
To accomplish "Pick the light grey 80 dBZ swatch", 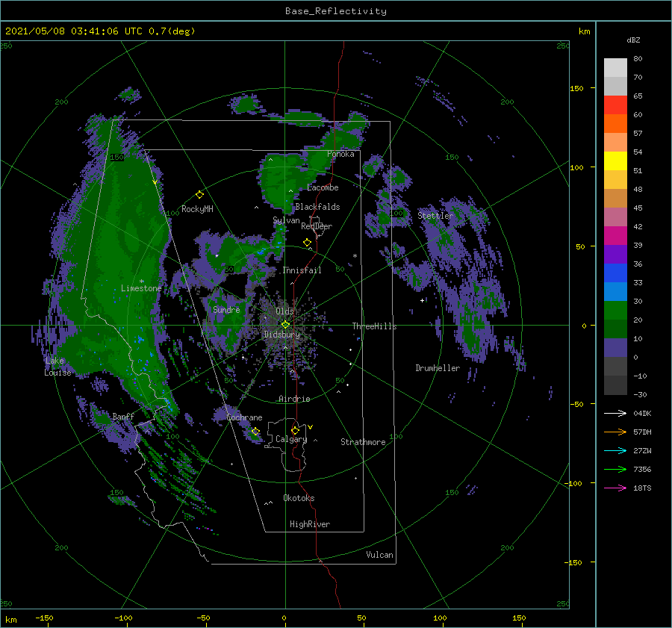I will point(615,68).
